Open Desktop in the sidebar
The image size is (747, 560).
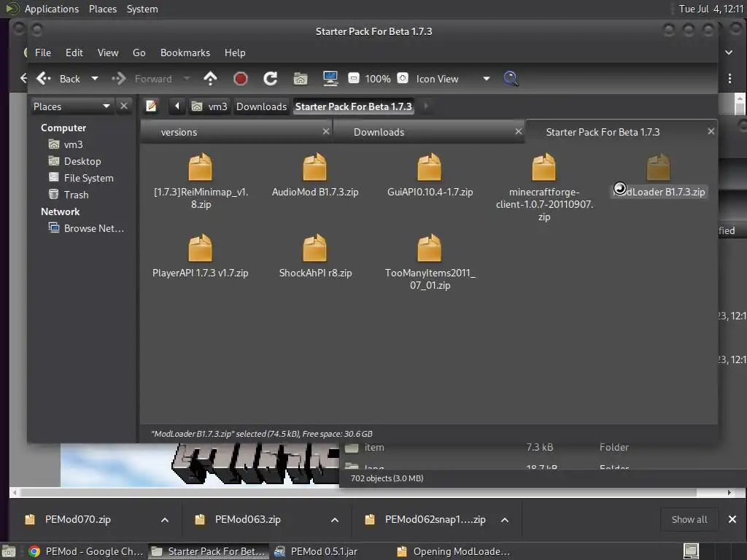click(82, 161)
